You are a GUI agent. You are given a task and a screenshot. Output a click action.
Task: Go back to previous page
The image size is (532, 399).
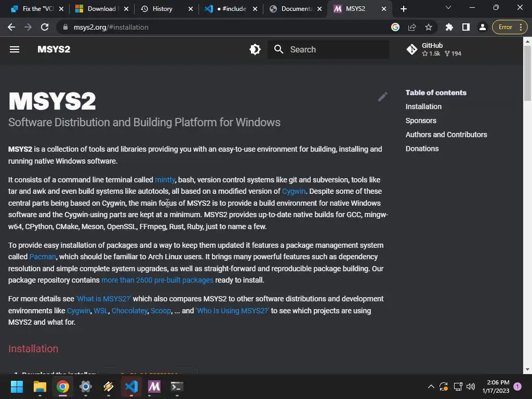[x=11, y=27]
